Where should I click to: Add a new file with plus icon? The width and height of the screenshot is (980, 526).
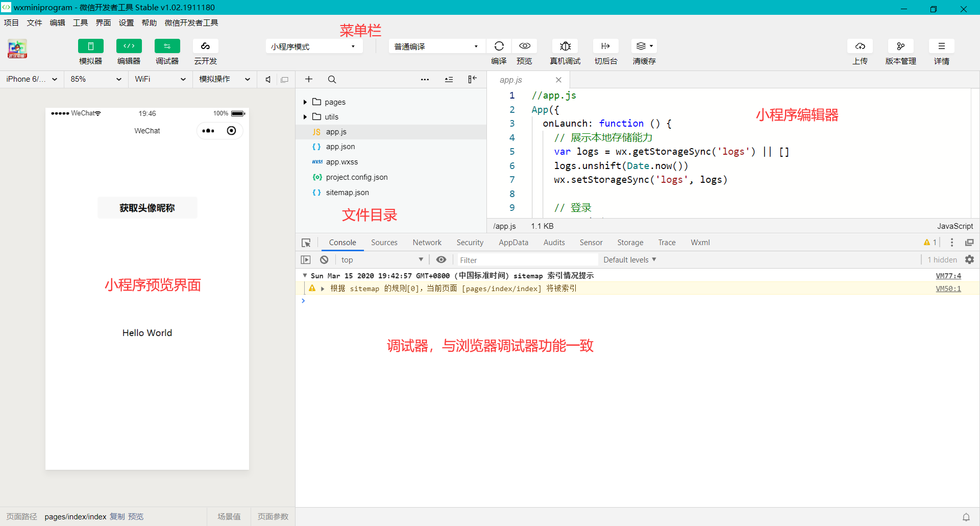point(309,79)
